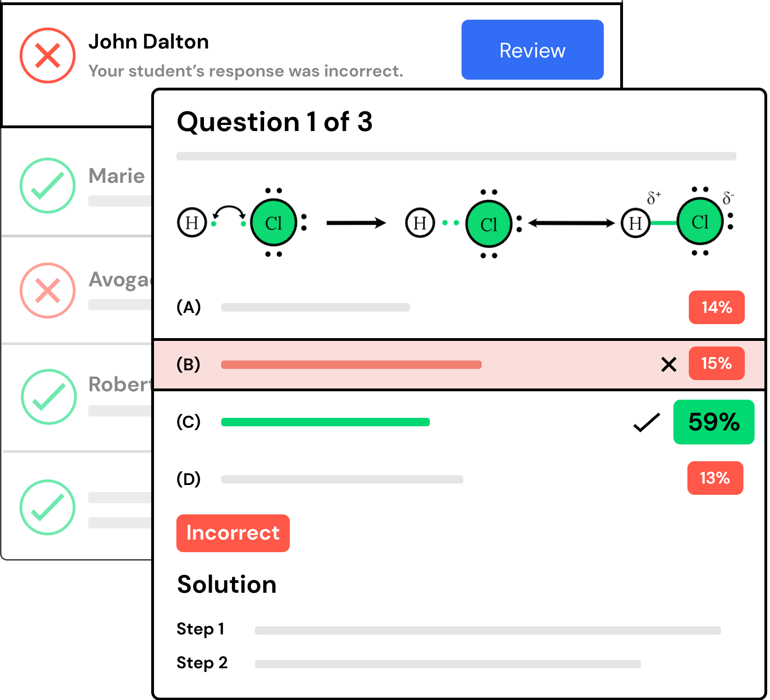Click John Dalton's red incorrect X icon
The width and height of the screenshot is (770, 700).
(48, 55)
